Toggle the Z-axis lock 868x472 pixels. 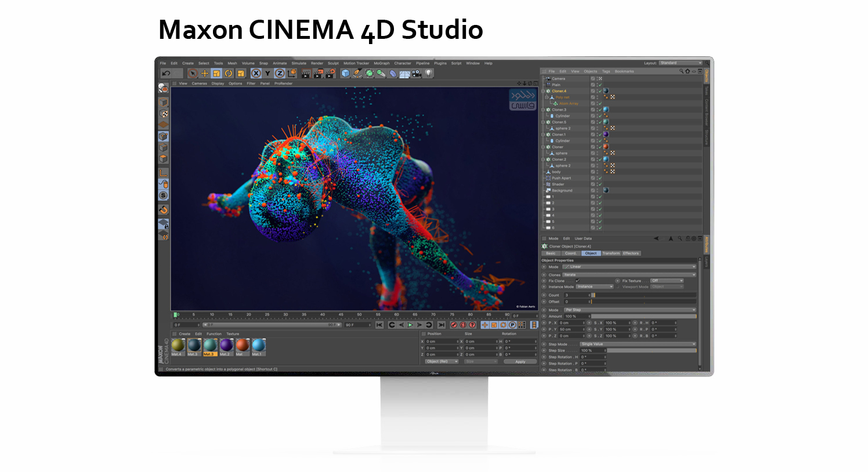coord(279,73)
